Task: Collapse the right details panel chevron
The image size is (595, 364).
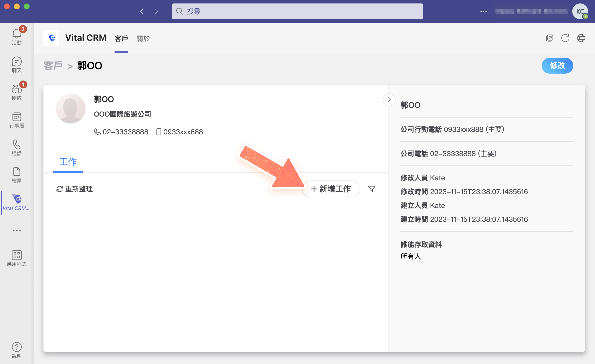Action: (x=389, y=100)
